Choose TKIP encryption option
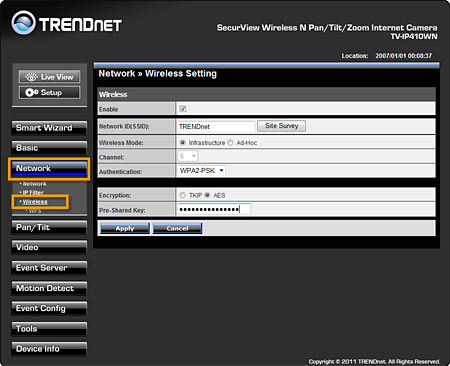Viewport: 450px width, 366px height. coord(183,195)
